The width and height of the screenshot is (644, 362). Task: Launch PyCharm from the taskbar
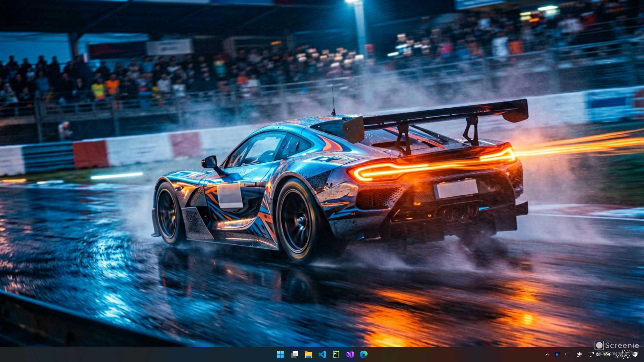coord(336,354)
